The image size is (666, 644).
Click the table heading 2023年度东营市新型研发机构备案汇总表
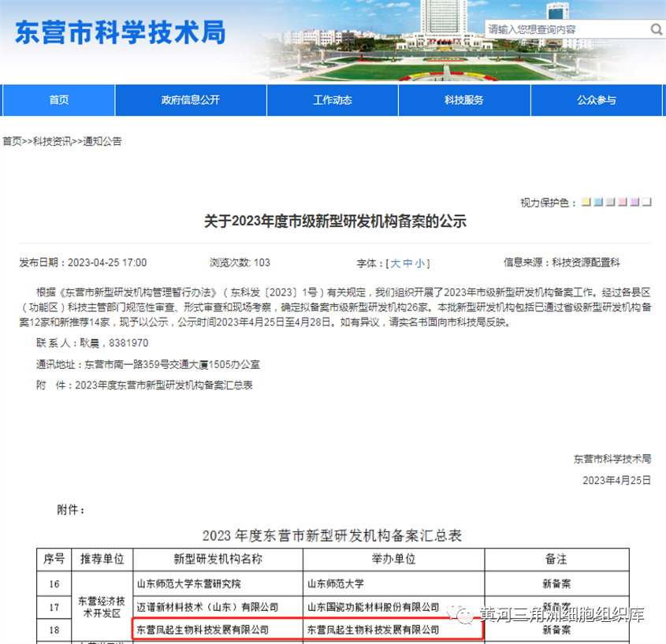(332, 536)
